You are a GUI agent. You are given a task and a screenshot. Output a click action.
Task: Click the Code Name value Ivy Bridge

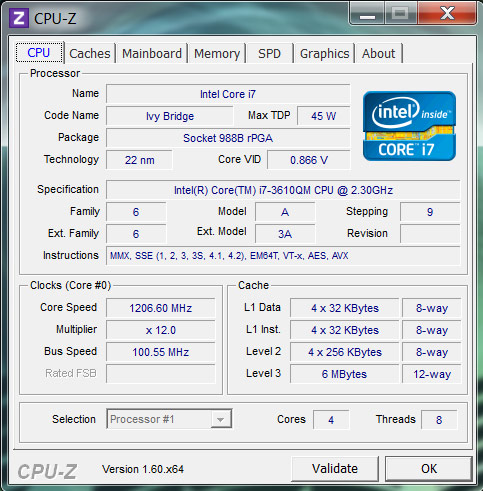click(x=170, y=116)
